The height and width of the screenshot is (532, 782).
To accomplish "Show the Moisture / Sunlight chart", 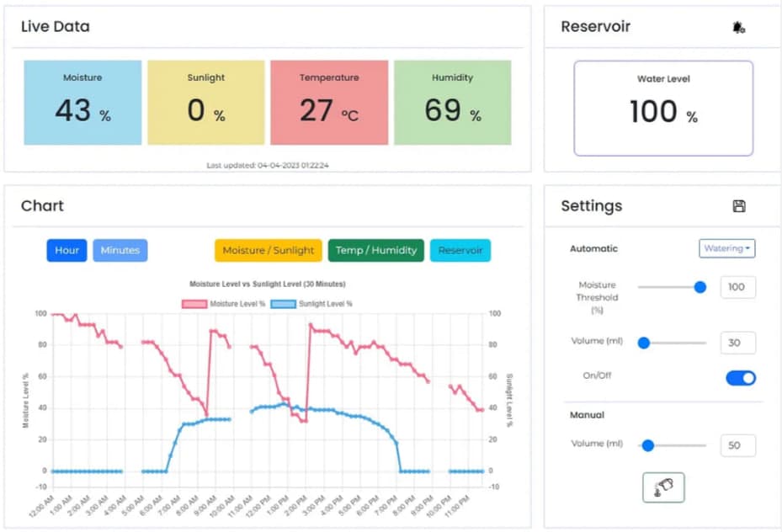I will [x=269, y=250].
